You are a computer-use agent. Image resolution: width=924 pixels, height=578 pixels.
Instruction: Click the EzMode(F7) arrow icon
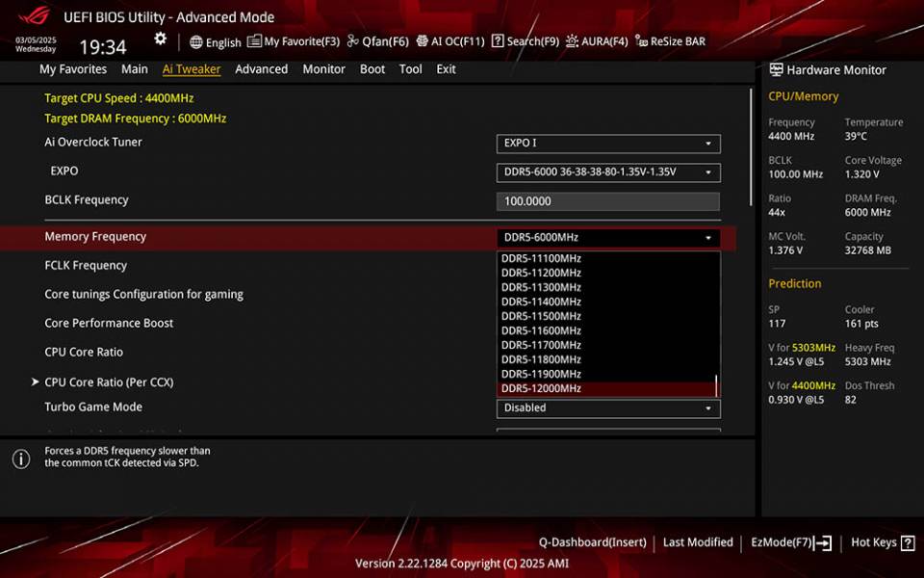coord(823,542)
